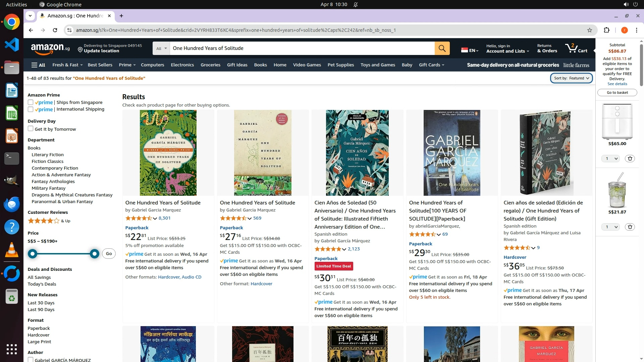
Task: Check Prime Ships from Singapore filter
Action: coord(31,102)
